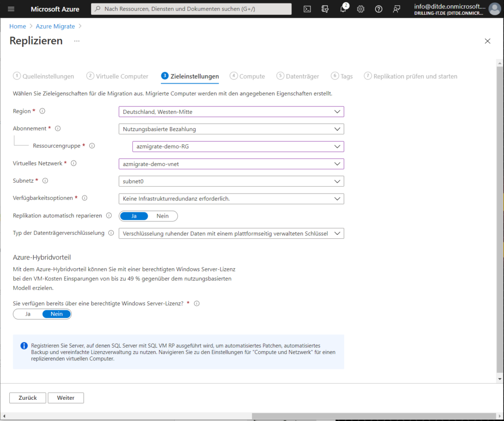Follow the Azure Migrate breadcrumb link

(x=55, y=27)
